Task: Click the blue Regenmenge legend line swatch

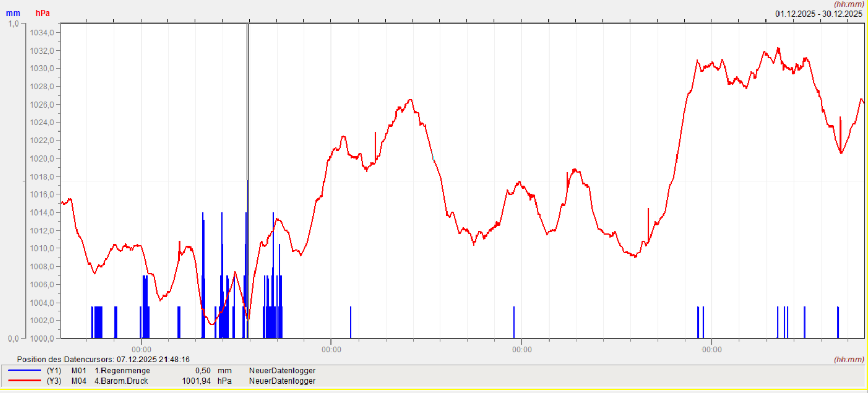Action: [x=24, y=371]
